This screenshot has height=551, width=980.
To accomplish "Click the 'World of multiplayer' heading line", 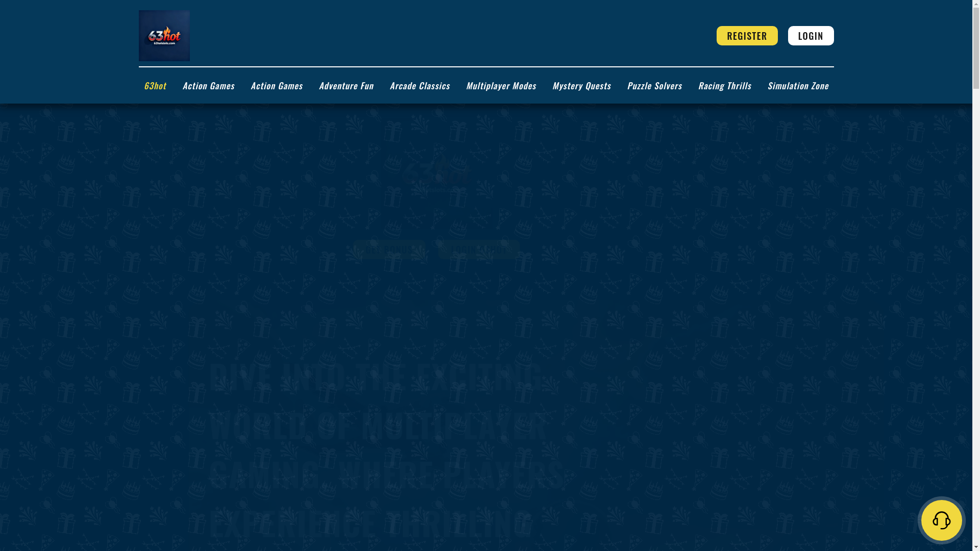I will click(x=378, y=425).
